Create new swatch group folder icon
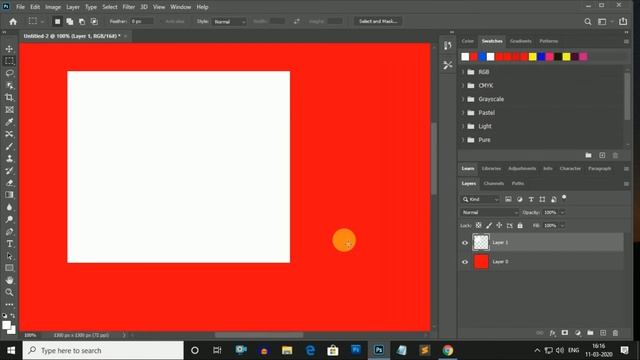The width and height of the screenshot is (640, 360). (x=589, y=156)
